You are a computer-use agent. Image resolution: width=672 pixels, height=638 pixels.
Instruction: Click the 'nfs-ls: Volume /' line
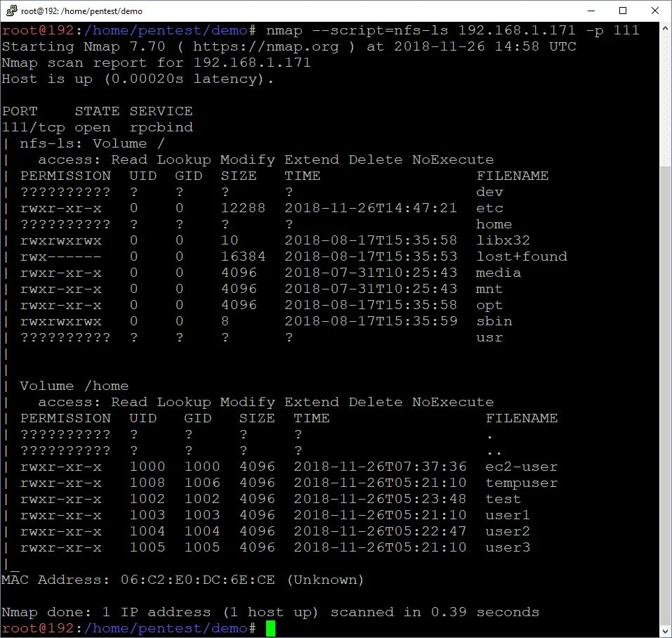92,143
